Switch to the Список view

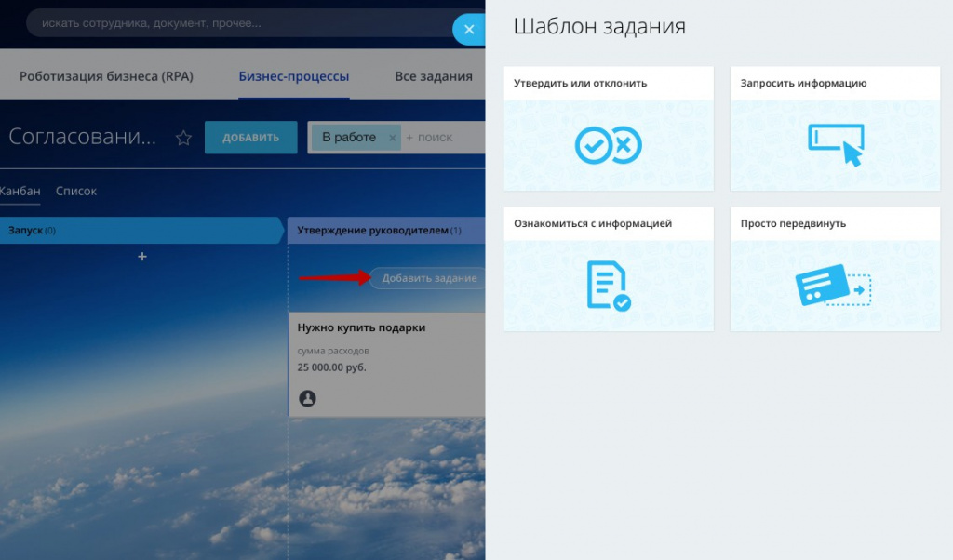(76, 191)
